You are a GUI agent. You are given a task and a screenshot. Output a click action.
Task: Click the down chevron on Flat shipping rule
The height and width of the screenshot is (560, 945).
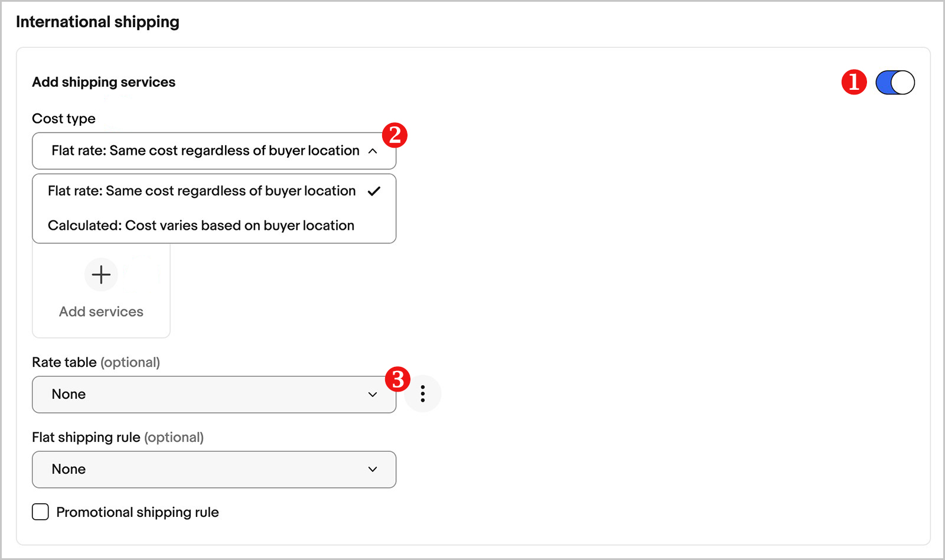coord(373,469)
